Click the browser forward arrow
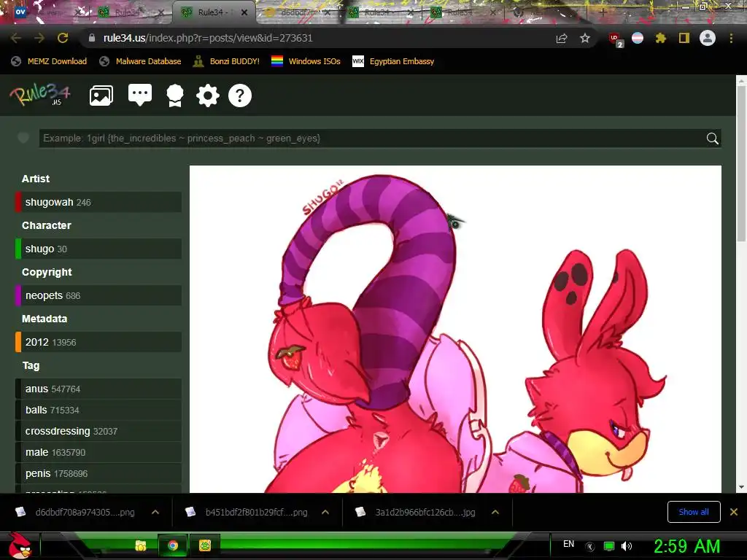Screen dimensions: 747x560 tap(39, 38)
